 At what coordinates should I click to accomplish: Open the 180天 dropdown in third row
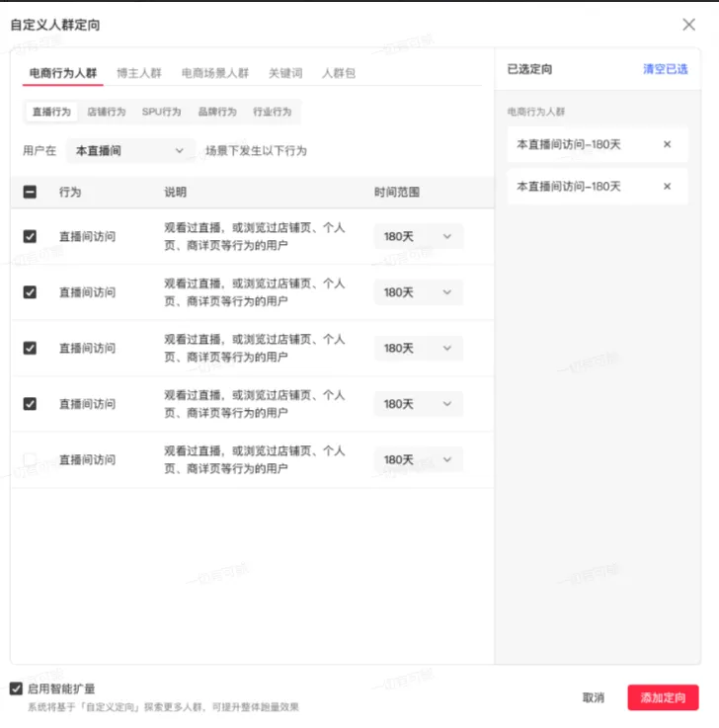(x=418, y=348)
